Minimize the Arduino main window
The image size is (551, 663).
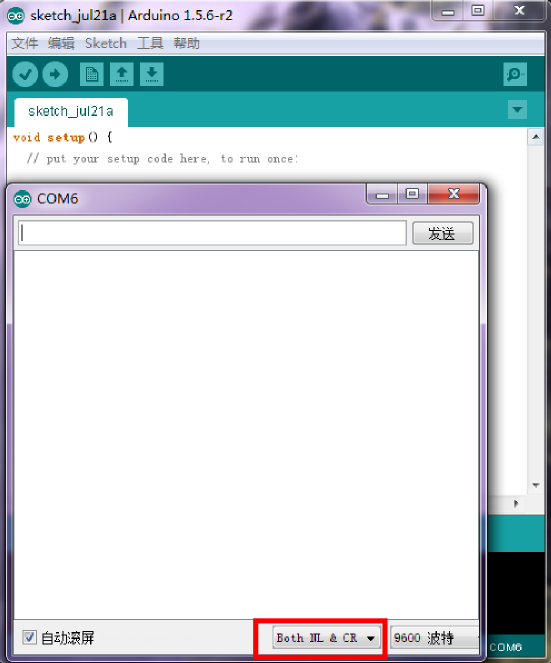point(448,11)
